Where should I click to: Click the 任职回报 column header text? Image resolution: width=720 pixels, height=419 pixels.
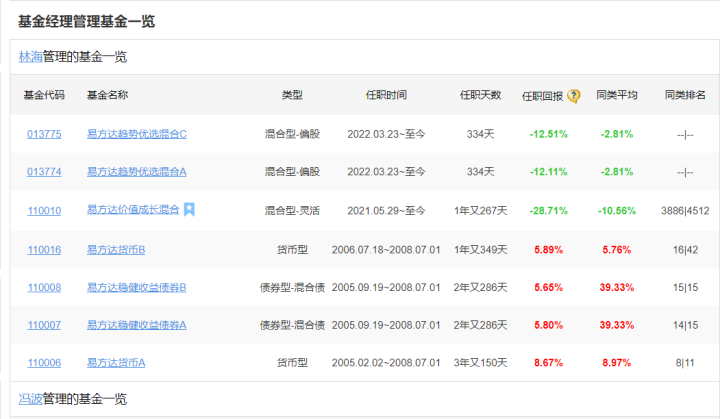[542, 96]
